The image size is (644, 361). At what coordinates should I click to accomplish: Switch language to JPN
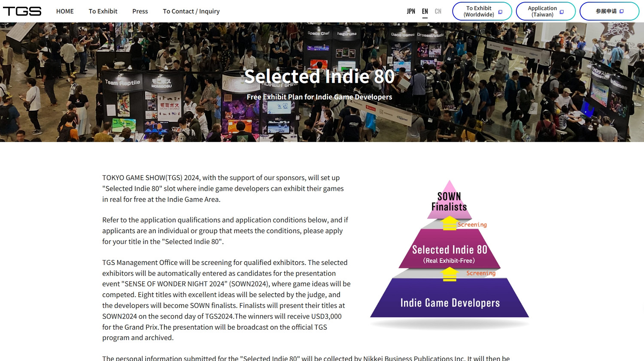coord(411,11)
